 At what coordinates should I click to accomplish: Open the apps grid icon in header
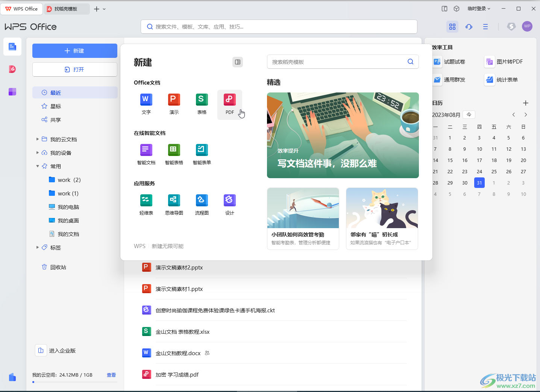click(452, 27)
